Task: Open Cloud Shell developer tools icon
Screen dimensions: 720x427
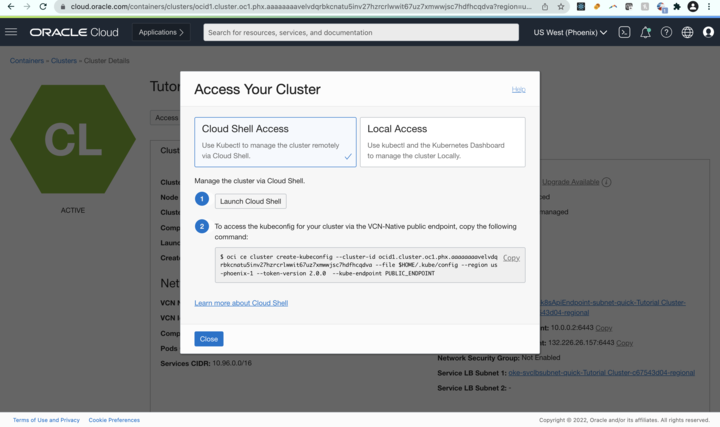Action: [x=624, y=32]
